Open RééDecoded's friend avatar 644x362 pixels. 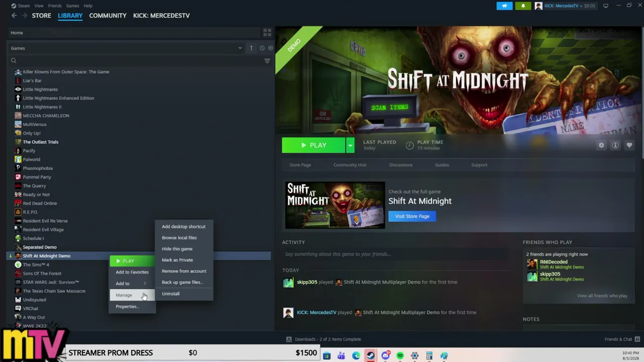532,264
